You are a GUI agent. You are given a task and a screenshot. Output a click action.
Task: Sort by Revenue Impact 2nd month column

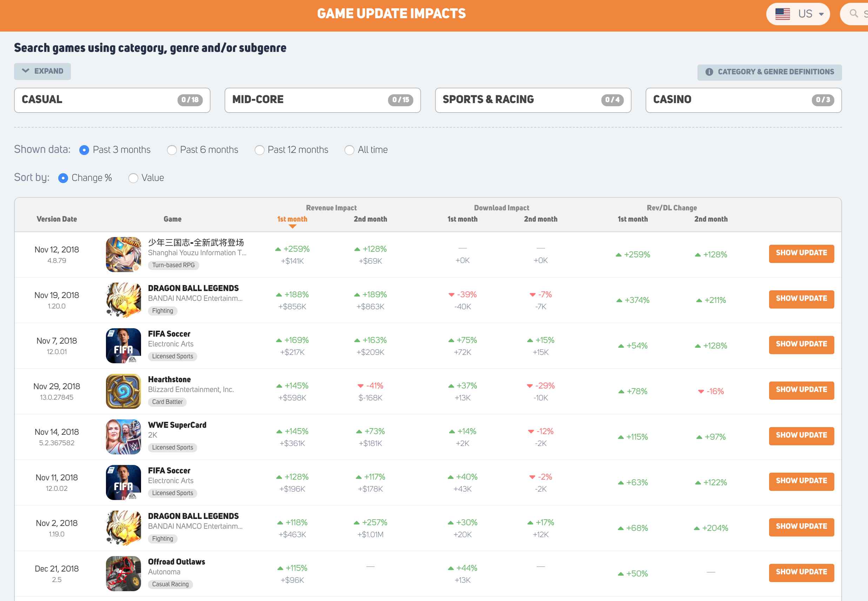370,219
